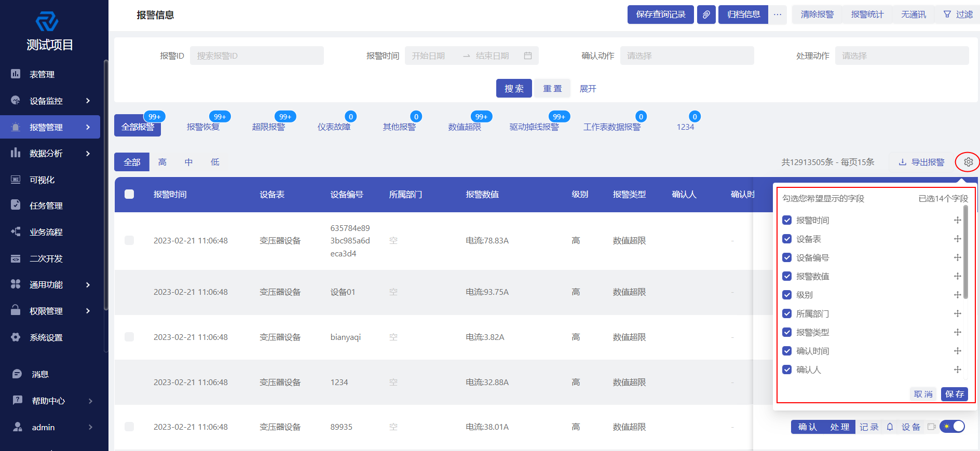Click 帮助中心 question icon

pos(17,400)
